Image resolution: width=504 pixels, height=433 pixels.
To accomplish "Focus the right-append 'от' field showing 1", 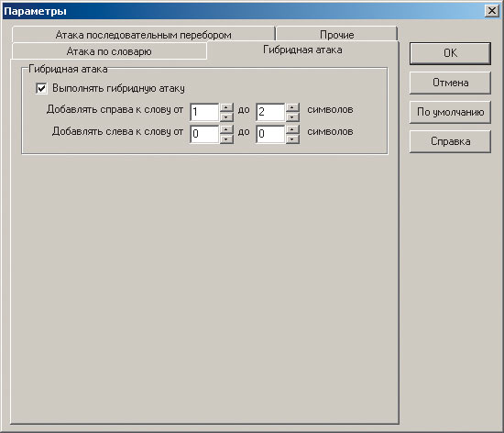I will [204, 112].
